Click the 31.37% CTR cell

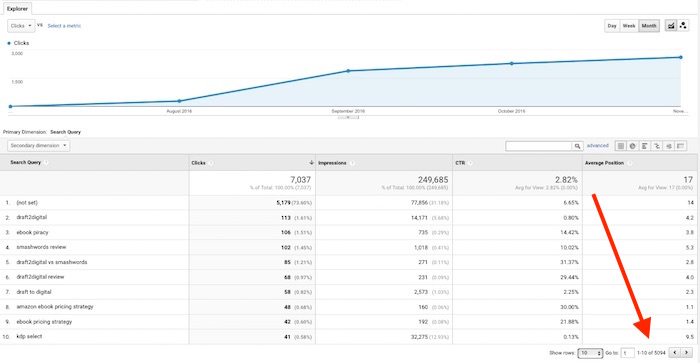point(569,263)
